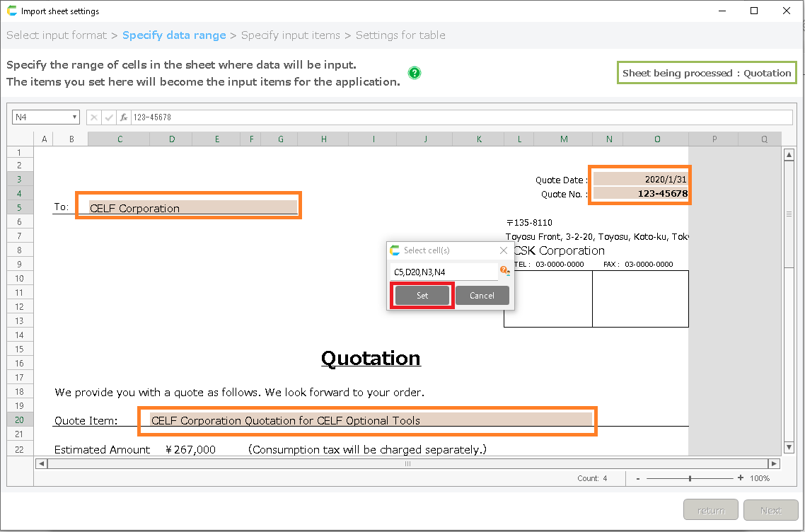Click the zoom in plus icon

[x=741, y=478]
